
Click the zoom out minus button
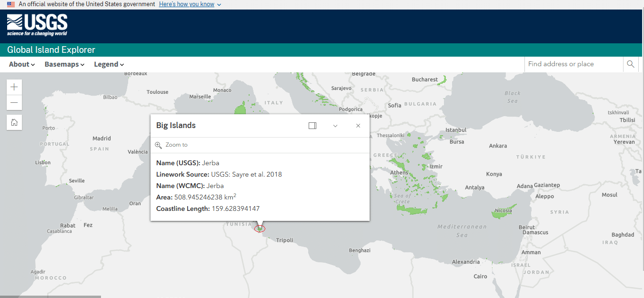14,103
